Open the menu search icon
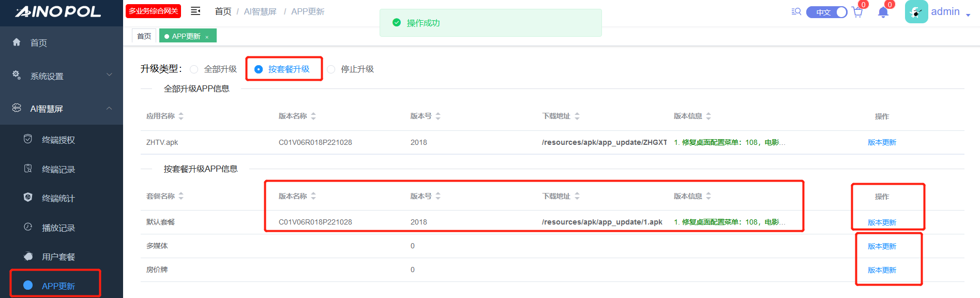This screenshot has width=980, height=298. pos(796,12)
